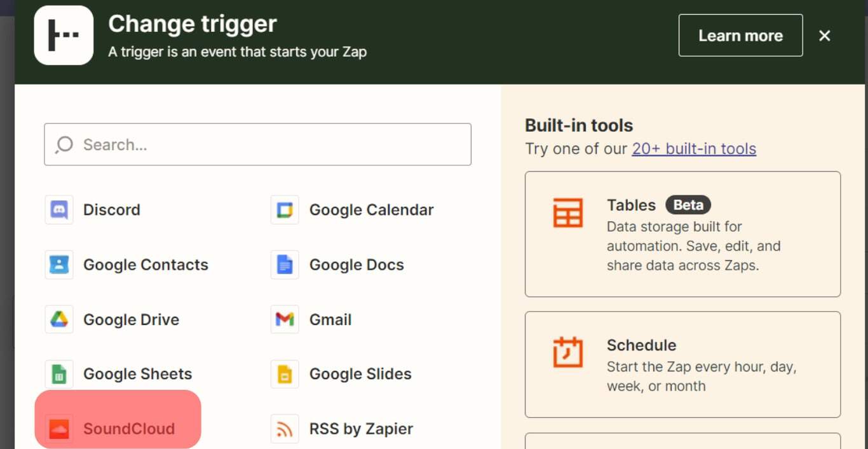Select the Discord app icon
The height and width of the screenshot is (449, 868).
click(59, 210)
